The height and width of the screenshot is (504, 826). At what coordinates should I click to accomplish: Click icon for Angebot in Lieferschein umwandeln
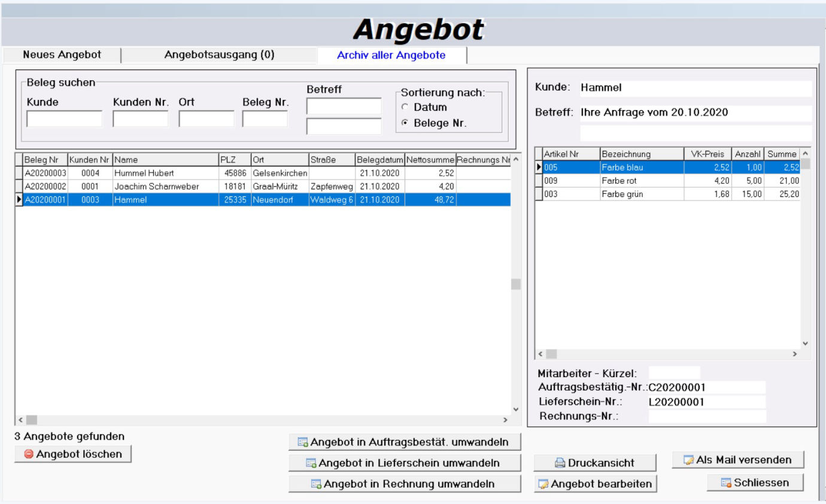(311, 463)
